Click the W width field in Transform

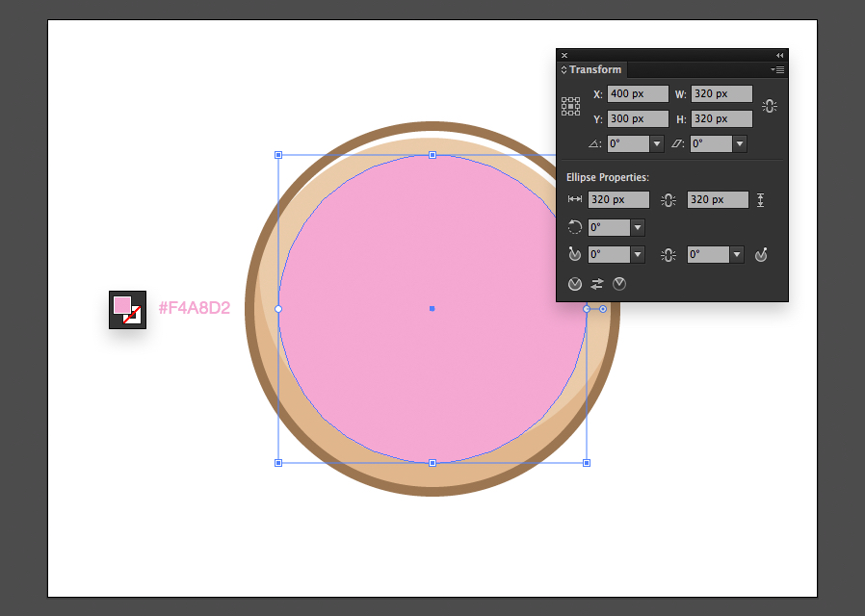click(721, 93)
